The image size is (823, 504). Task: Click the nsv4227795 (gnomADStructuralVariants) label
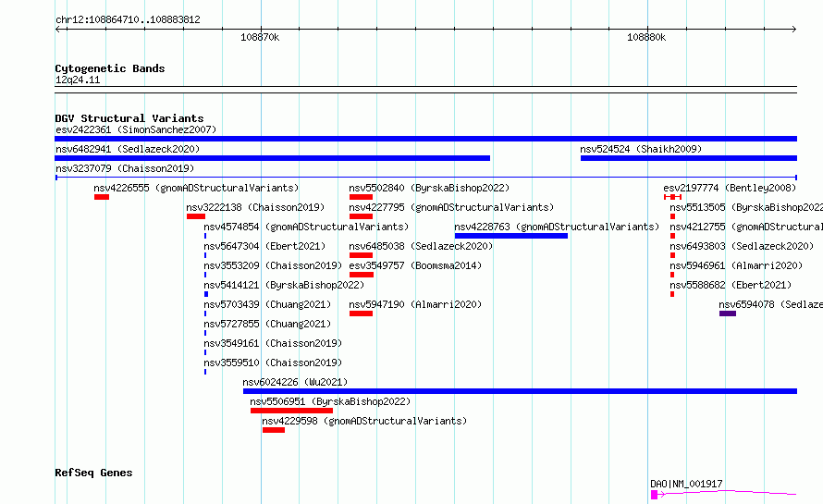451,207
